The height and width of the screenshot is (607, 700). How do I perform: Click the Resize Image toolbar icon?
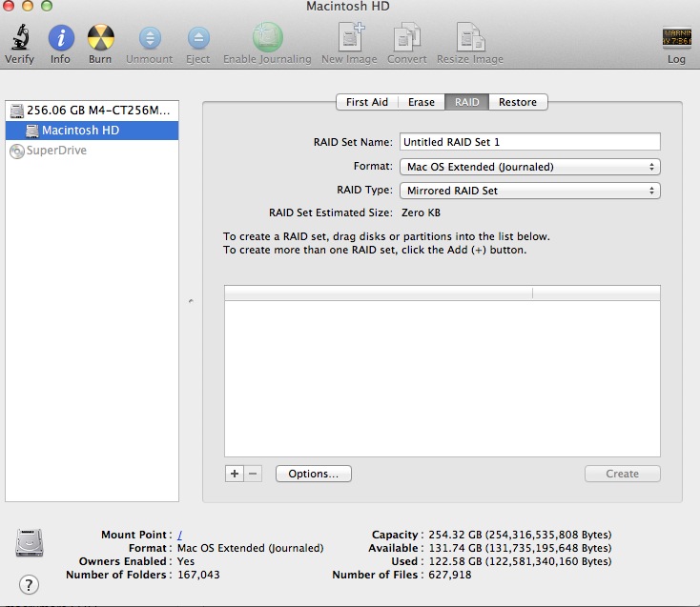(470, 37)
